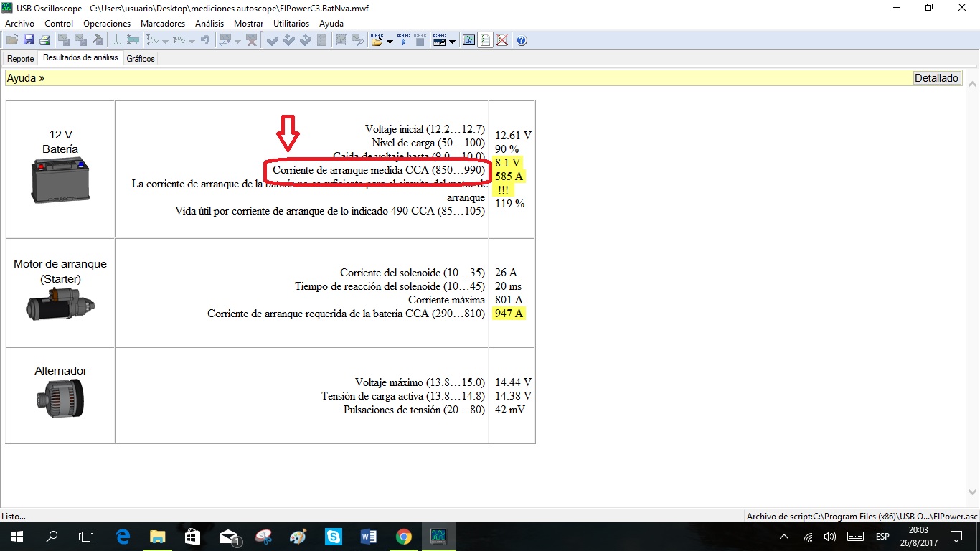Click the open file folder icon

[x=12, y=41]
